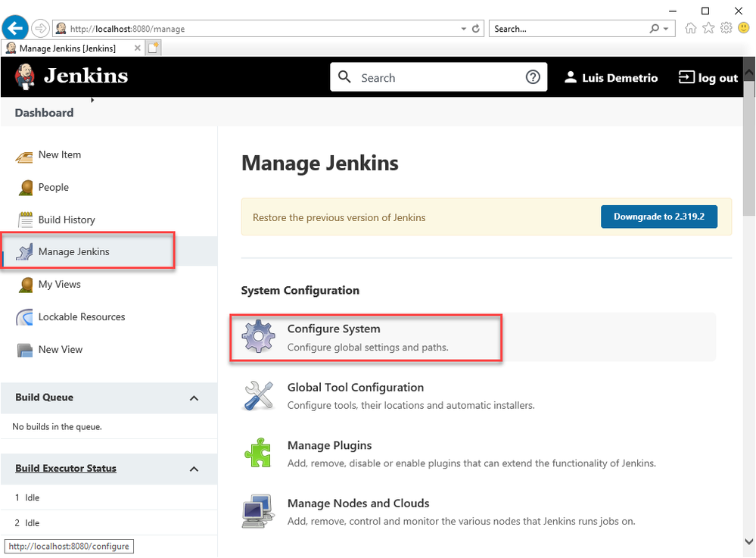The image size is (756, 558).
Task: Click the page vertical scrollbar thumb
Action: click(x=748, y=148)
